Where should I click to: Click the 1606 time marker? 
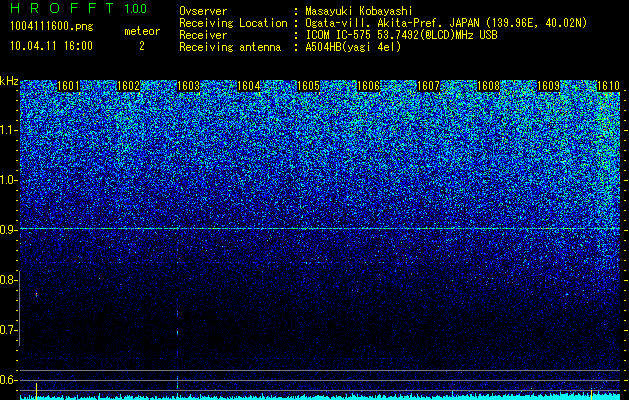pyautogui.click(x=368, y=86)
